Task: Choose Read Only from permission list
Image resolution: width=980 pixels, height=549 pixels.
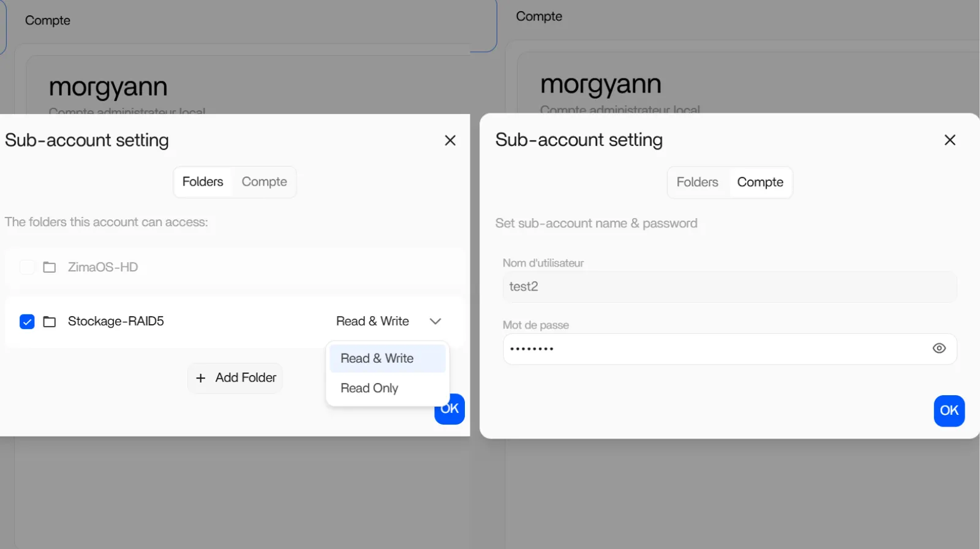Action: (x=369, y=388)
